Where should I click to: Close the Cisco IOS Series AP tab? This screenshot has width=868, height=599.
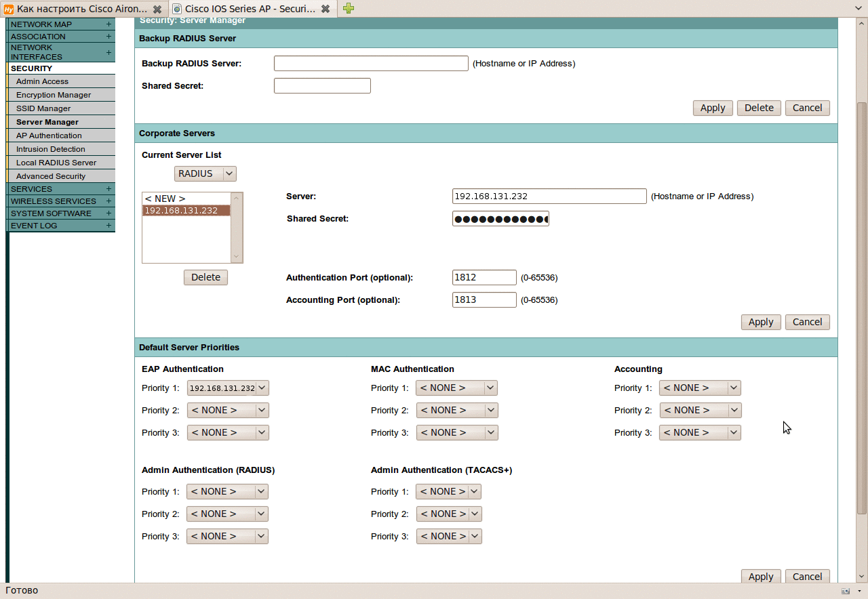(x=325, y=9)
